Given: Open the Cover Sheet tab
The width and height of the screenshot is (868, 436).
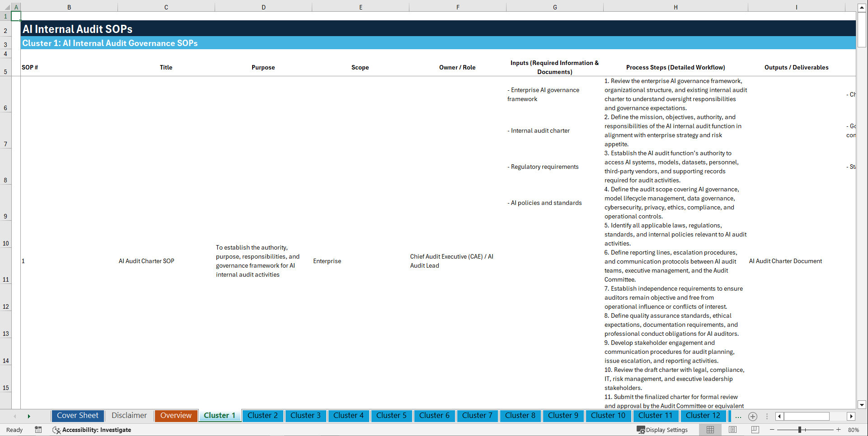Looking at the screenshot, I should click(78, 416).
